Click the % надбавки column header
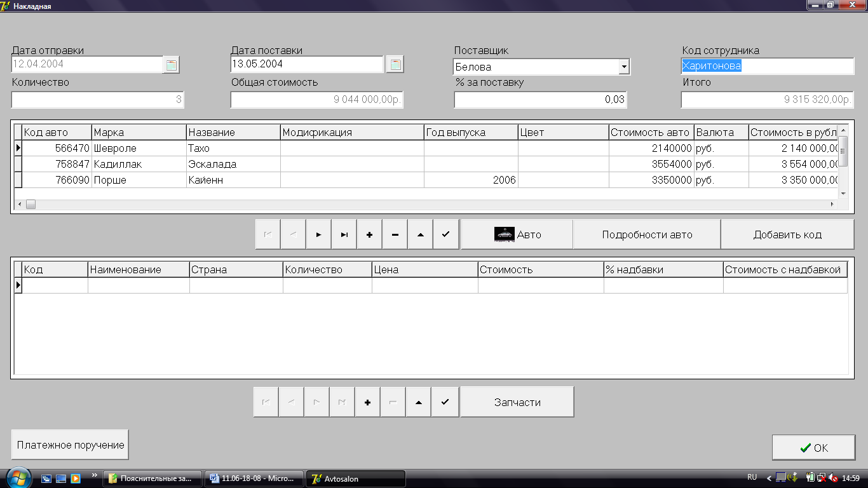 663,269
